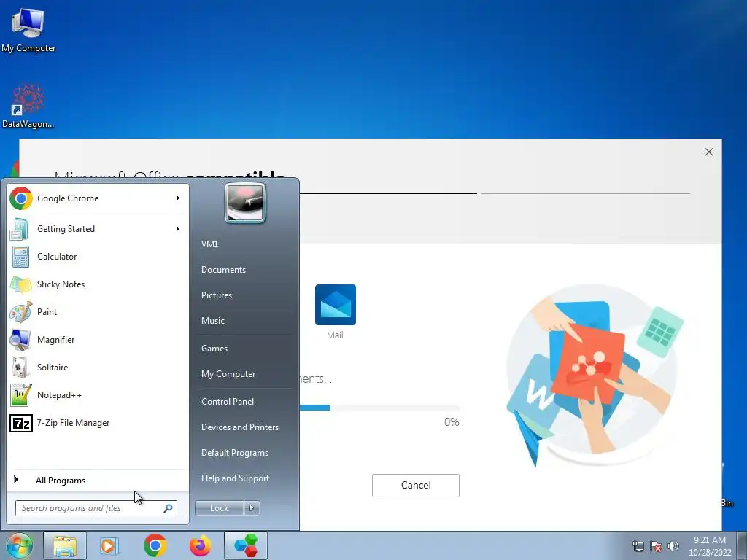This screenshot has height=560, width=747.
Task: Open Action Center flag tray icon
Action: click(656, 546)
